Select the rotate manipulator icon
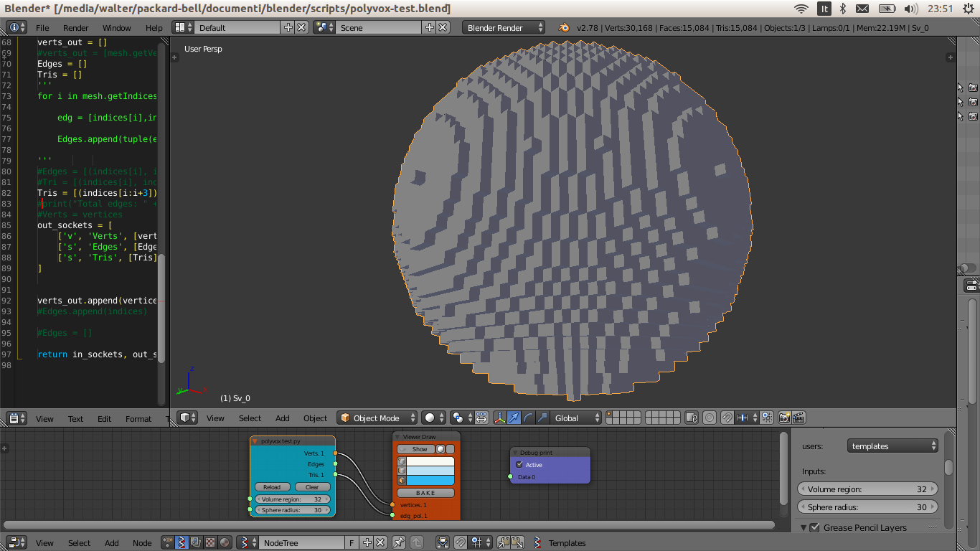 point(528,418)
